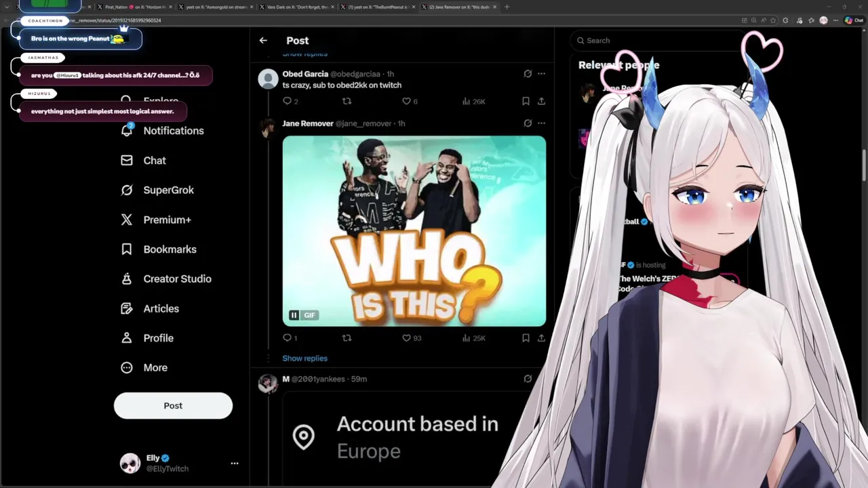Share Jane Remover's GIF post

coord(541,338)
